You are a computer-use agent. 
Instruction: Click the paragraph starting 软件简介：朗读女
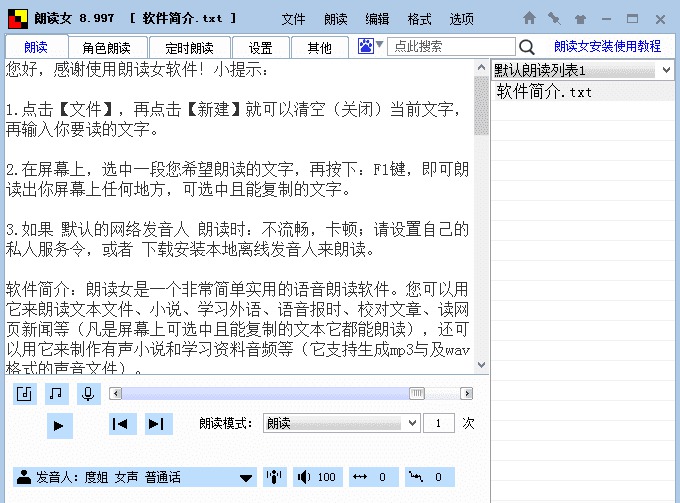tap(238, 330)
